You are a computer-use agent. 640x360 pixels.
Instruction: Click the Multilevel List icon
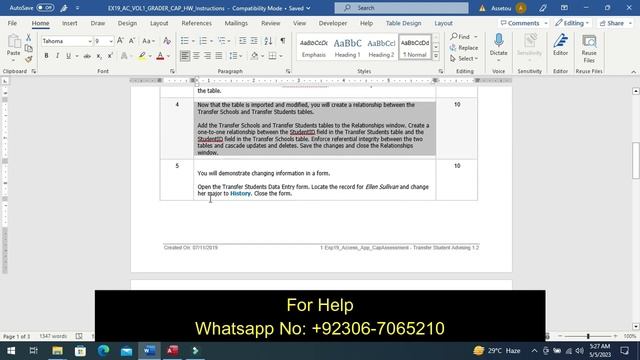click(x=222, y=41)
